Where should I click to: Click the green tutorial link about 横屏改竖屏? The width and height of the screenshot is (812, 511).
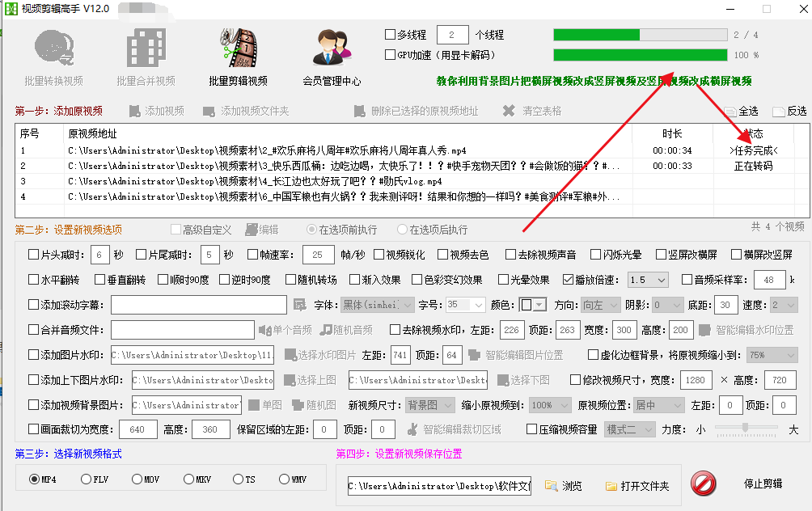coord(594,81)
